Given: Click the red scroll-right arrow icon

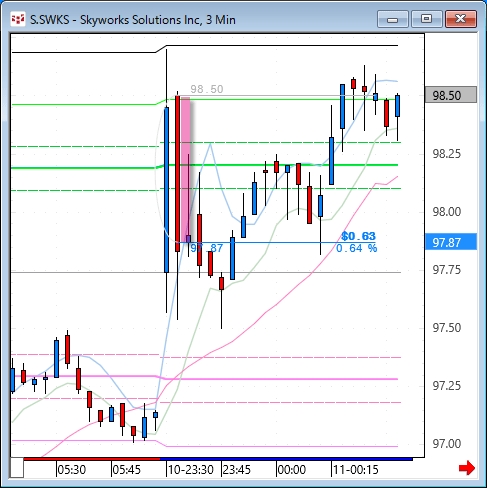Looking at the screenshot, I should (x=467, y=468).
